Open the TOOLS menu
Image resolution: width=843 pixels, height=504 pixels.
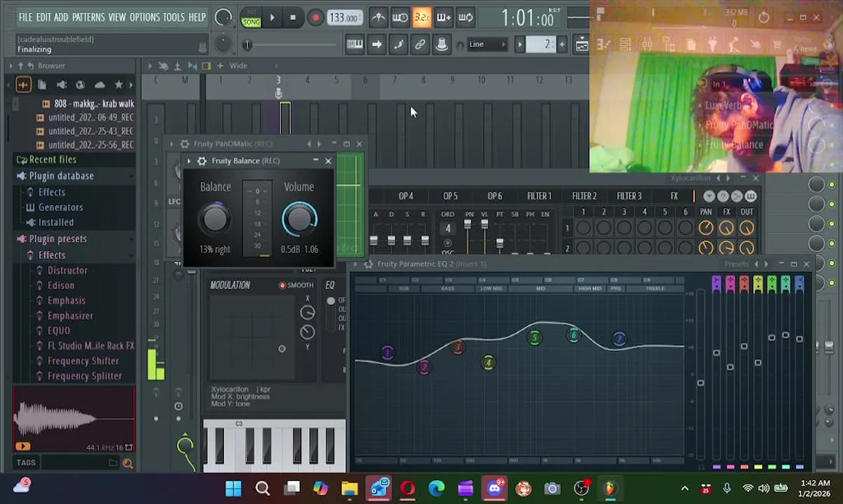coord(174,17)
